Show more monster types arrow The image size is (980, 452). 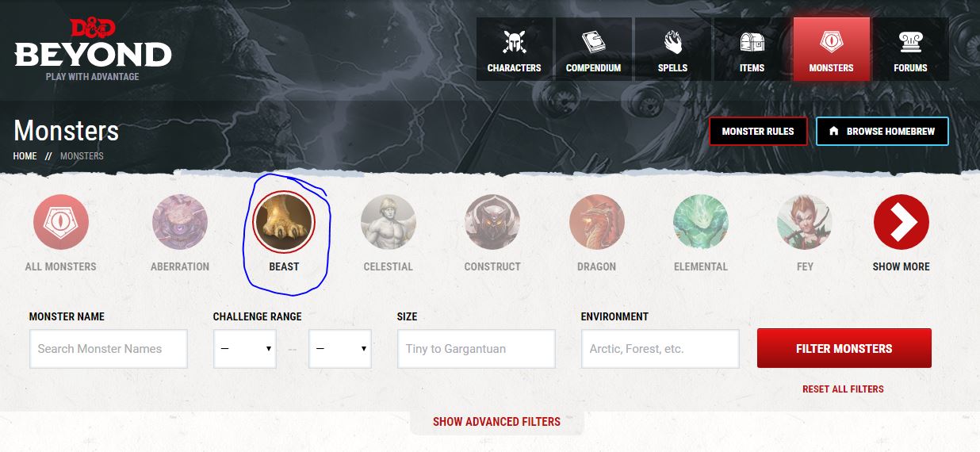(x=902, y=222)
